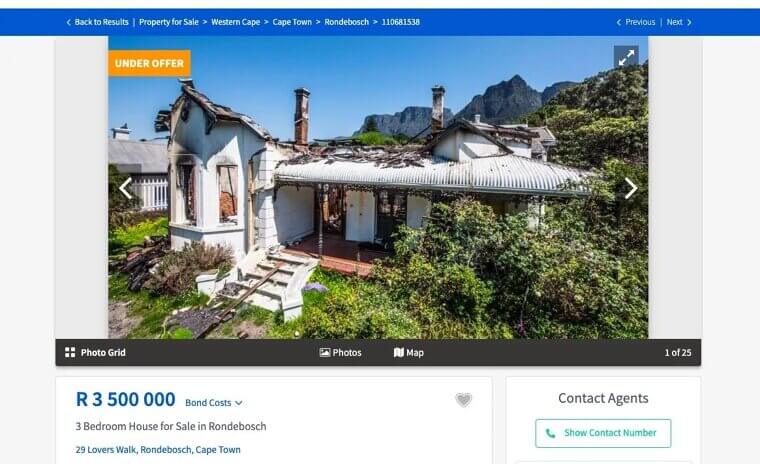The image size is (760, 464).
Task: Switch to the Map tab
Action: [409, 352]
